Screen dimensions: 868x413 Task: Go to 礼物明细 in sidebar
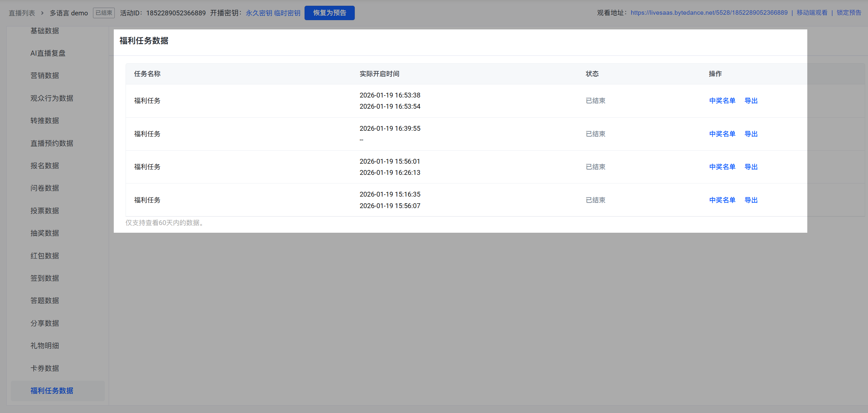tap(45, 346)
